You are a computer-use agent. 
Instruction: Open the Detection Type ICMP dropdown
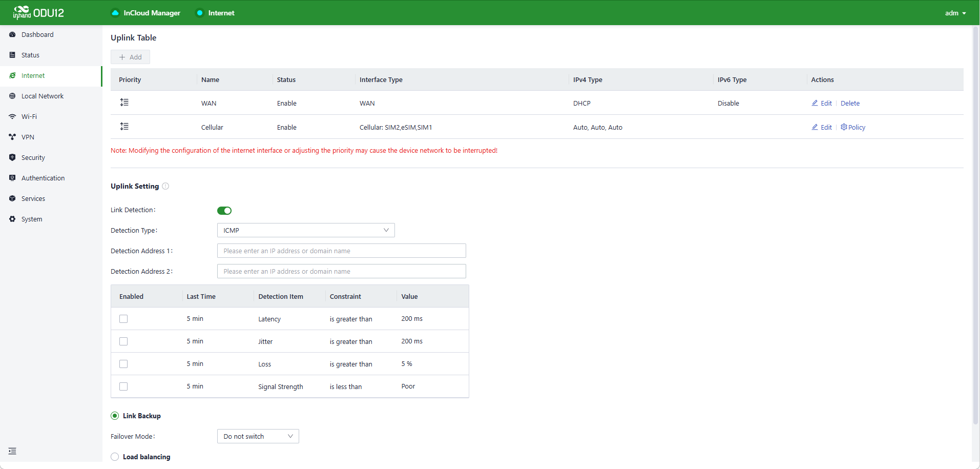coord(306,230)
